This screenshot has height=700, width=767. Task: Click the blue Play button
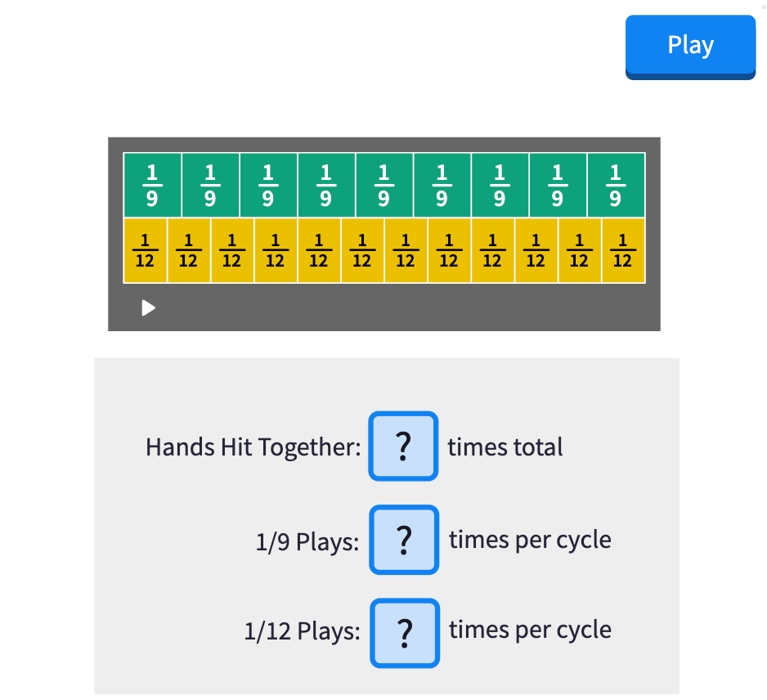(690, 46)
